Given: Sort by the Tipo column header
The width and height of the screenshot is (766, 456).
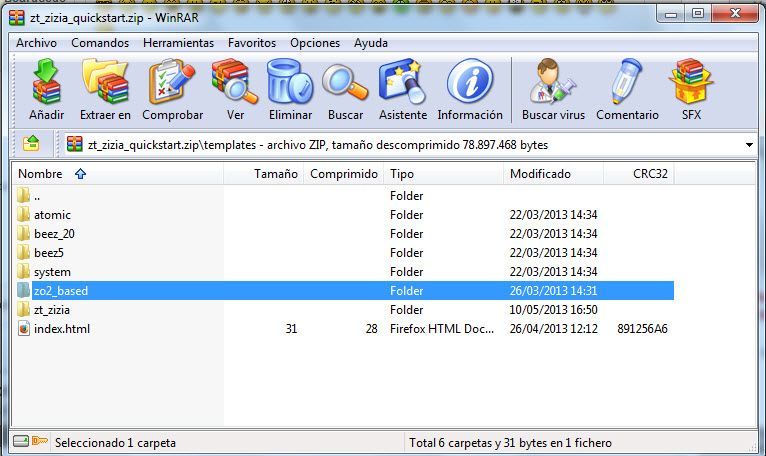Looking at the screenshot, I should point(444,174).
